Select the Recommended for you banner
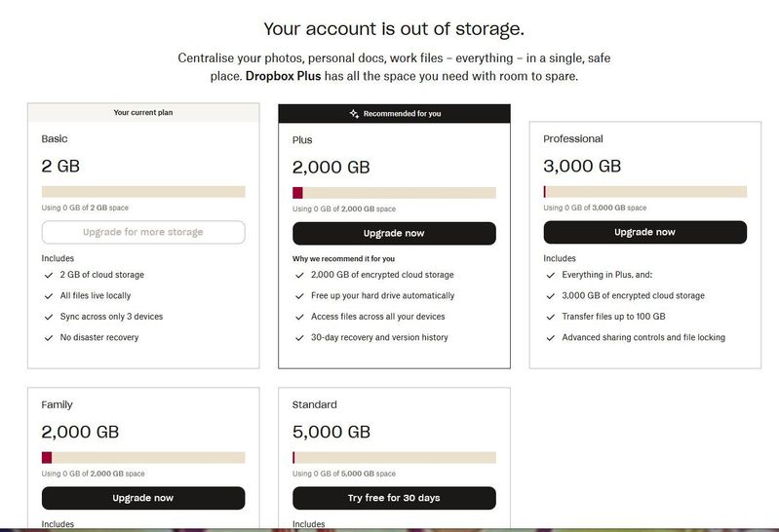This screenshot has height=532, width=779. pyautogui.click(x=394, y=114)
